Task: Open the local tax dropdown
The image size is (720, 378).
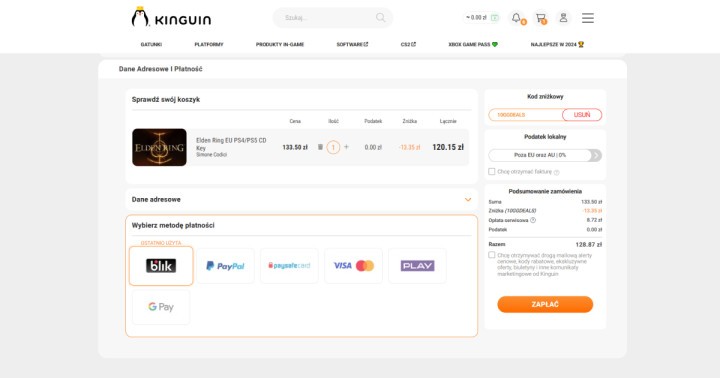Action: [545, 155]
